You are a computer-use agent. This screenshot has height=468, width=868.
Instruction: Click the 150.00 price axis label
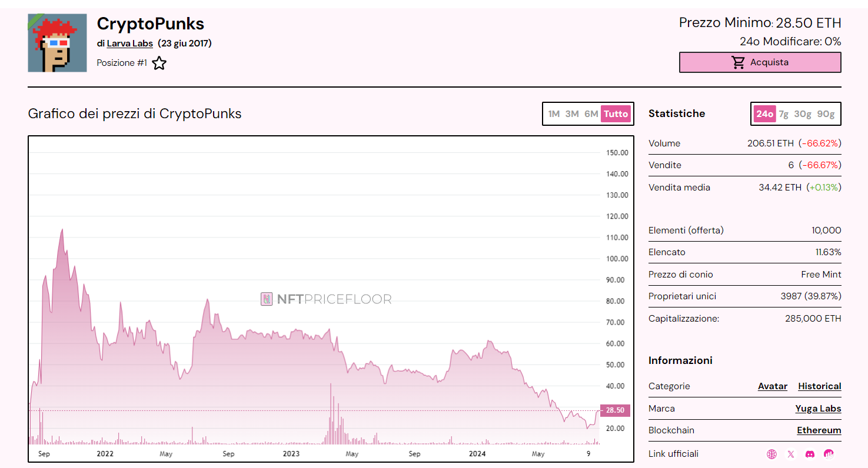(617, 153)
